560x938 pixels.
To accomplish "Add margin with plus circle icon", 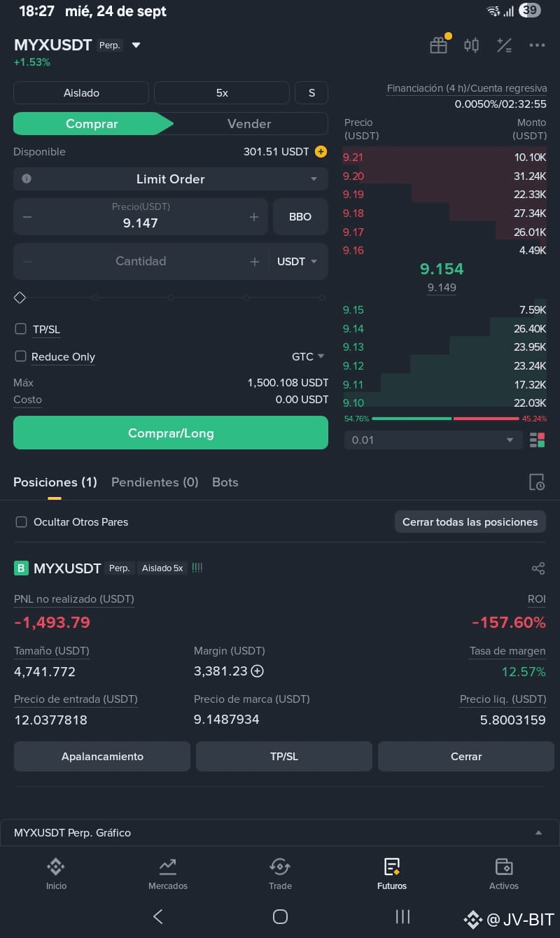I will coord(258,671).
